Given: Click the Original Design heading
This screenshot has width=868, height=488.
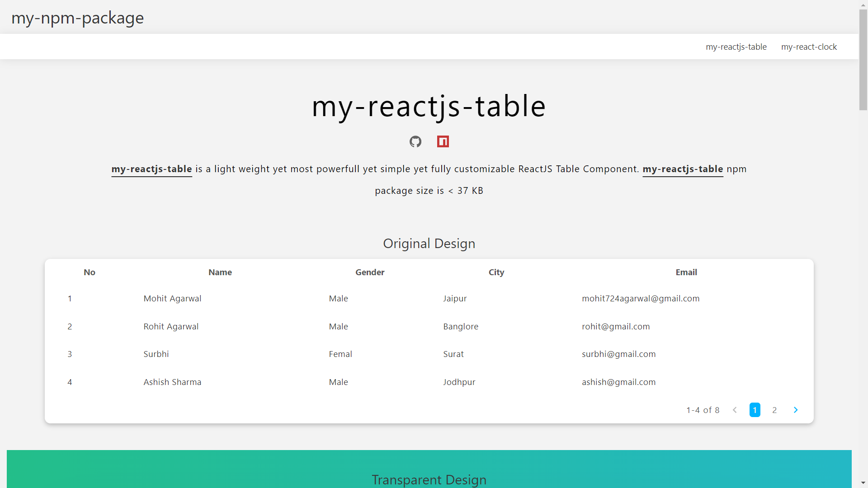Looking at the screenshot, I should 429,244.
